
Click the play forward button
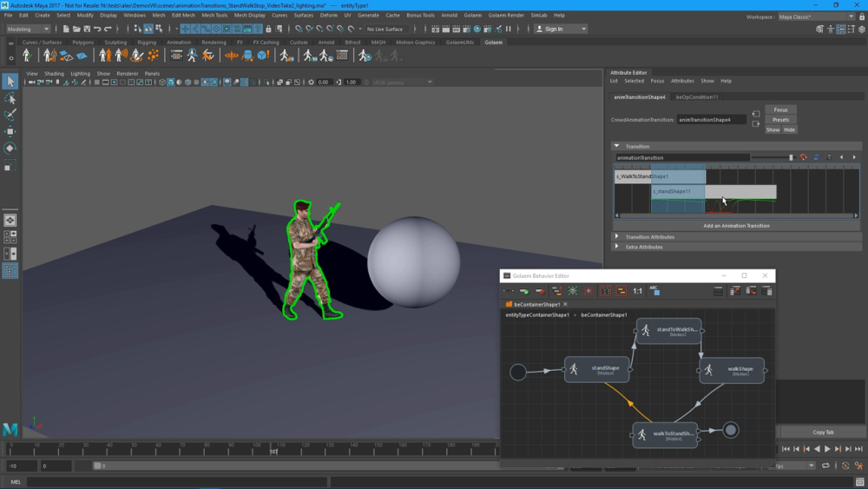(x=827, y=449)
